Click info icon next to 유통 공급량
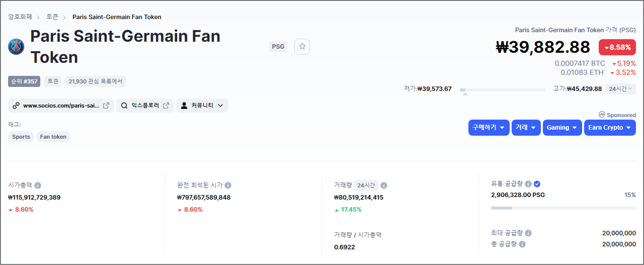Viewport: 644px width, 265px height. point(528,184)
